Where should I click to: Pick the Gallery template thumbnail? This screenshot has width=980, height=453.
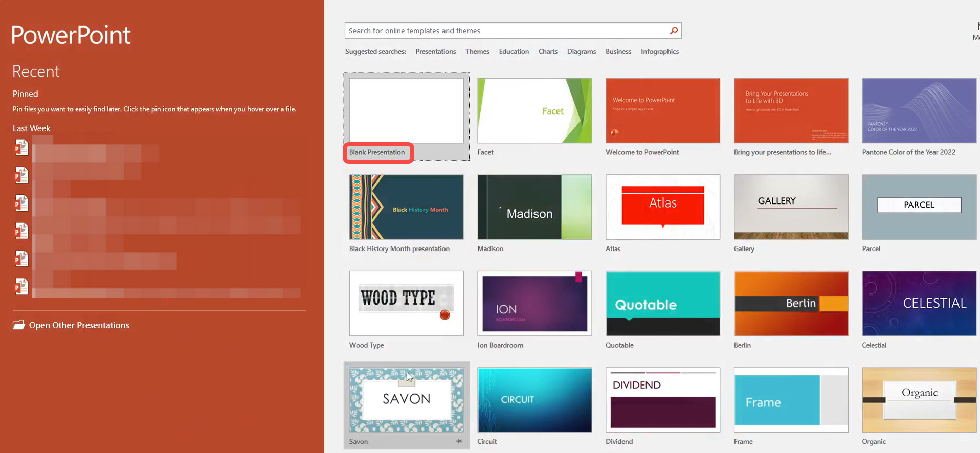coord(791,207)
